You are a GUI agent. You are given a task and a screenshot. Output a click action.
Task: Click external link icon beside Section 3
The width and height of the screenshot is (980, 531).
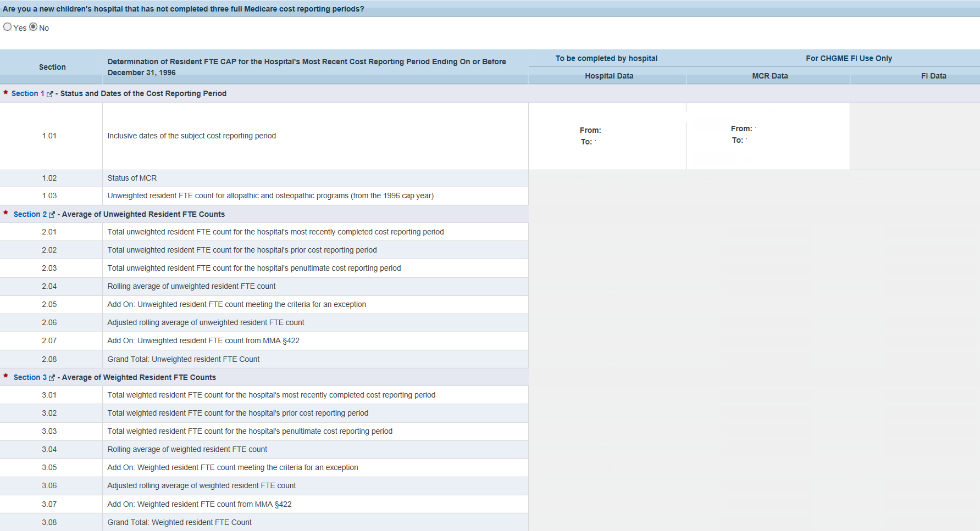coord(52,378)
